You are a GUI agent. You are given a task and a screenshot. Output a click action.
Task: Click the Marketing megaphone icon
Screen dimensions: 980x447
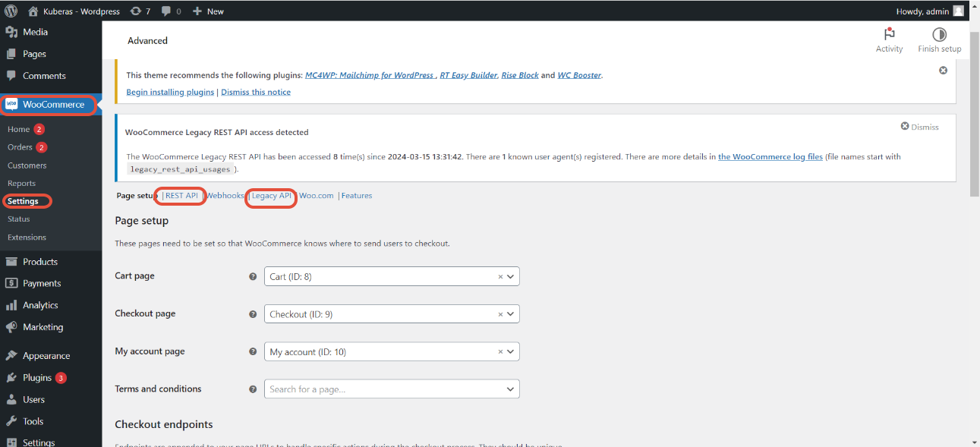point(11,327)
